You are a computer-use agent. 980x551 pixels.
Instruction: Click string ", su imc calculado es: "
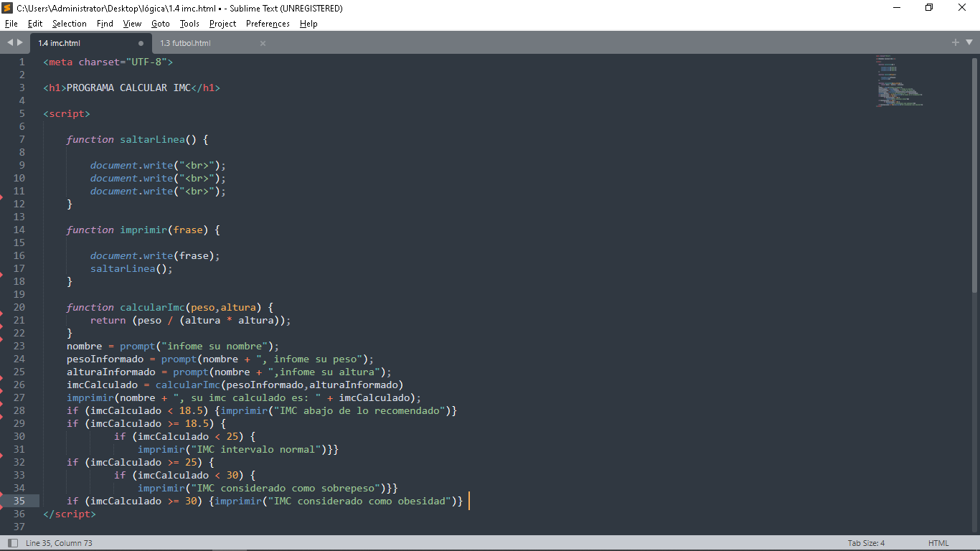248,397
